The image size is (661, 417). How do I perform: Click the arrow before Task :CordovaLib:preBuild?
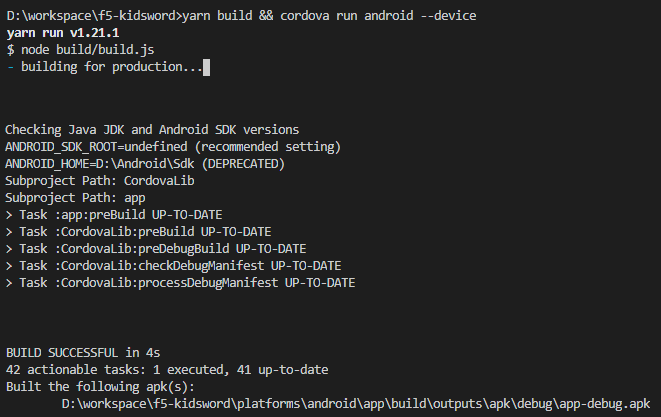pos(9,232)
